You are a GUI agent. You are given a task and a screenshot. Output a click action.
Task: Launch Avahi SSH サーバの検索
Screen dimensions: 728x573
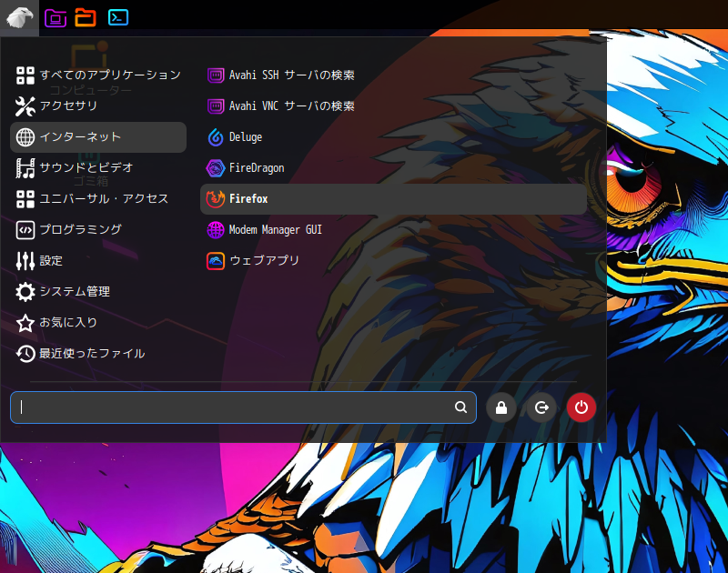tap(393, 75)
